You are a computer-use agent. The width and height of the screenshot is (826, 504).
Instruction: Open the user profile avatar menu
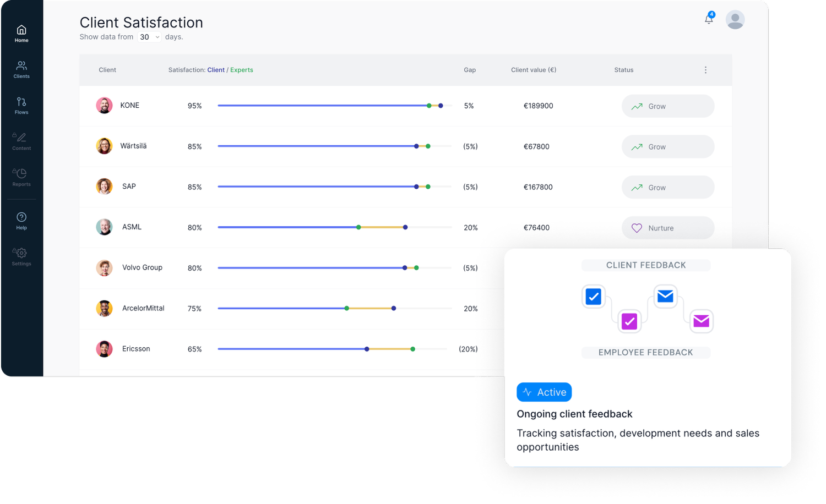pos(735,20)
